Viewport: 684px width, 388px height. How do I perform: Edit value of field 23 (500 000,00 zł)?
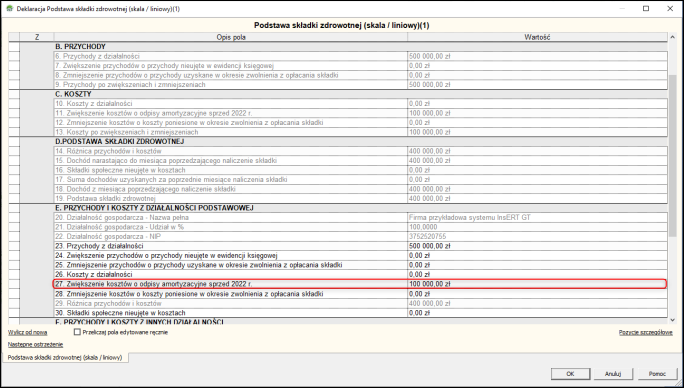537,246
